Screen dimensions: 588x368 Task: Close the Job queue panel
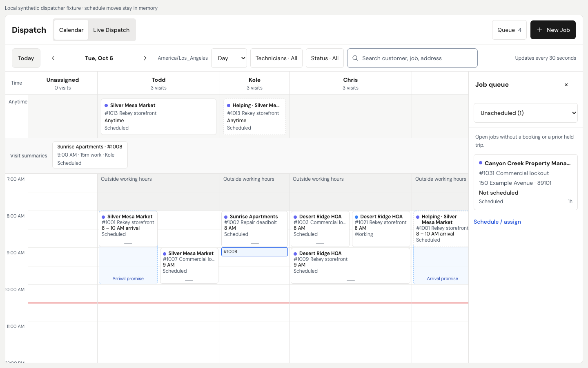click(566, 85)
